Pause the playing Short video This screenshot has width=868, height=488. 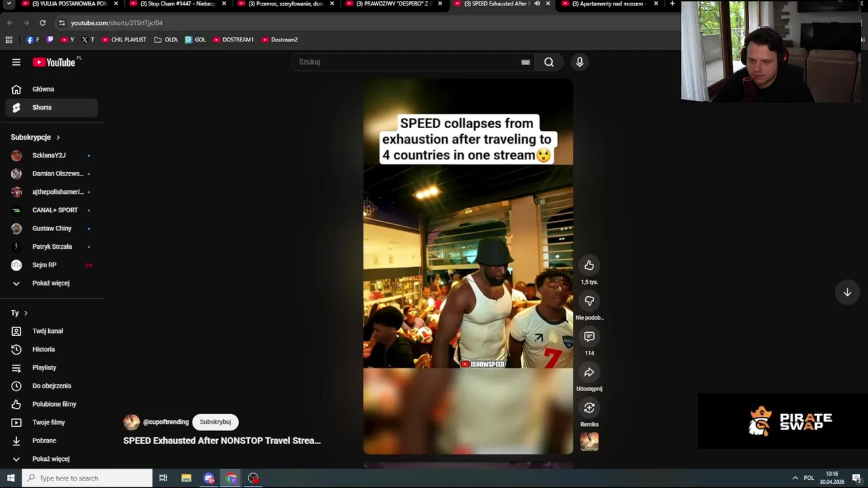(468, 266)
